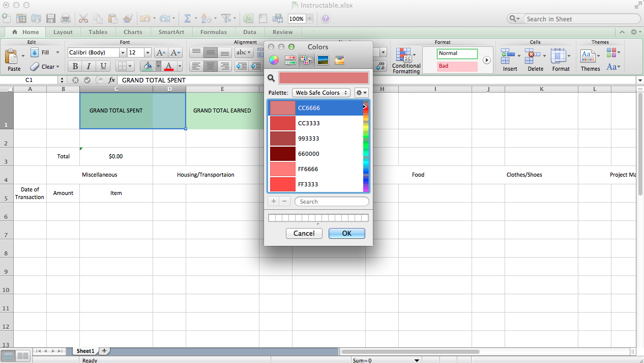Decrease font size with the smaller A icon
Screen dimensions: 644x363
(x=175, y=53)
